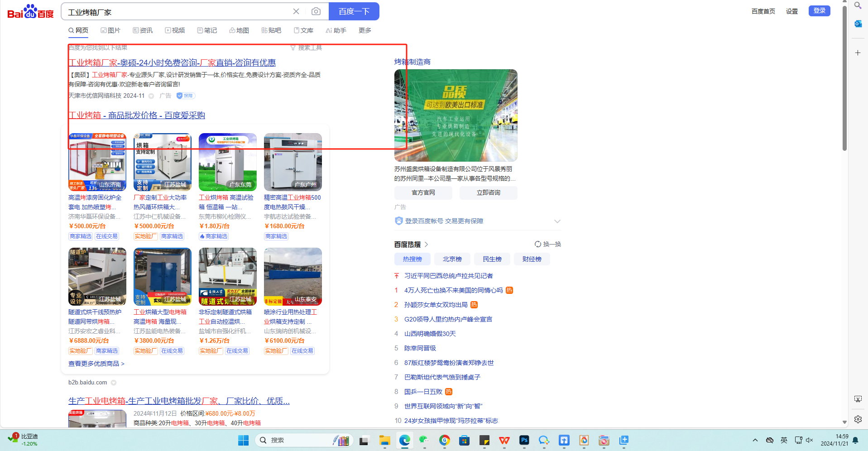Open the 百度热搜 arrow
This screenshot has height=451, width=868.
click(426, 245)
